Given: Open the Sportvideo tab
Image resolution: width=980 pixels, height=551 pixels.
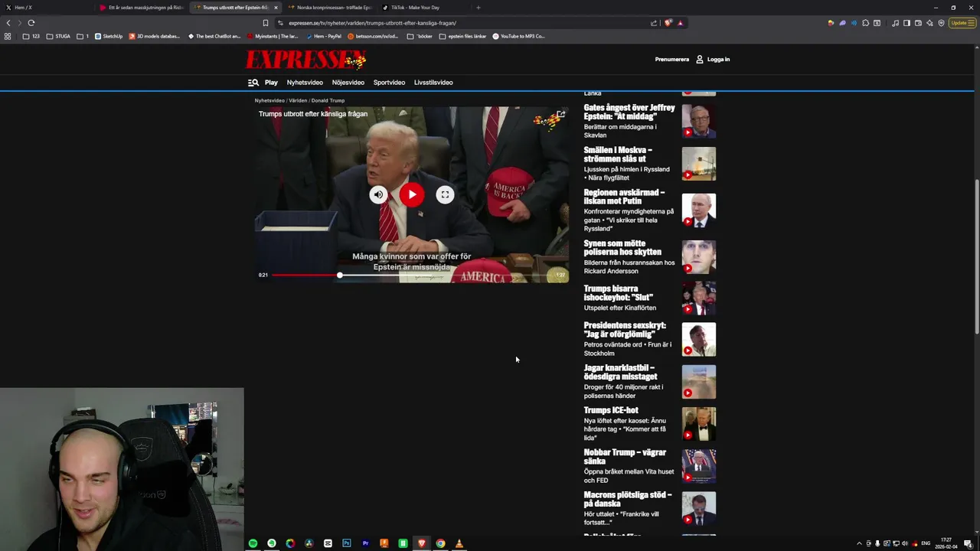Looking at the screenshot, I should (389, 83).
